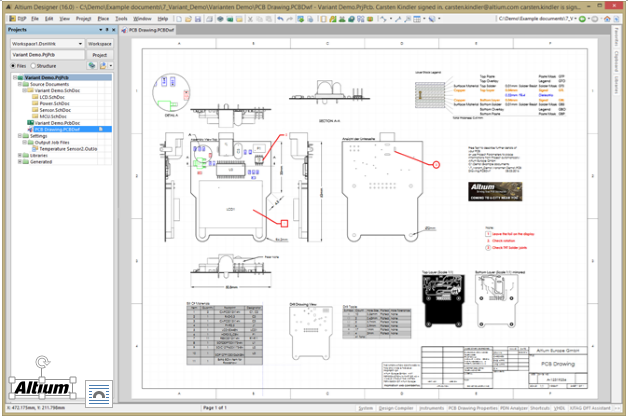Pin the Projects panel with pushpin icon
Viewport: 628px width, 418px height.
[x=107, y=30]
